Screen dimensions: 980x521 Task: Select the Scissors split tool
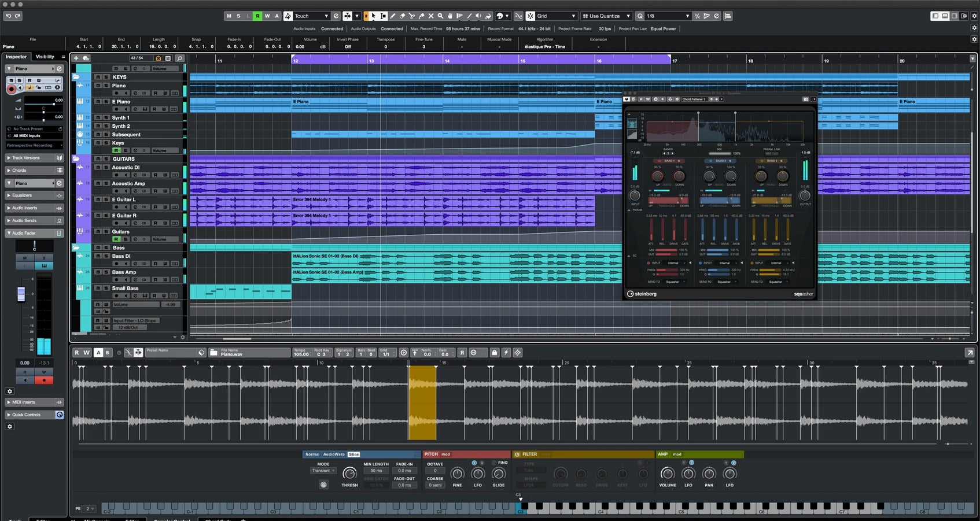coord(411,16)
